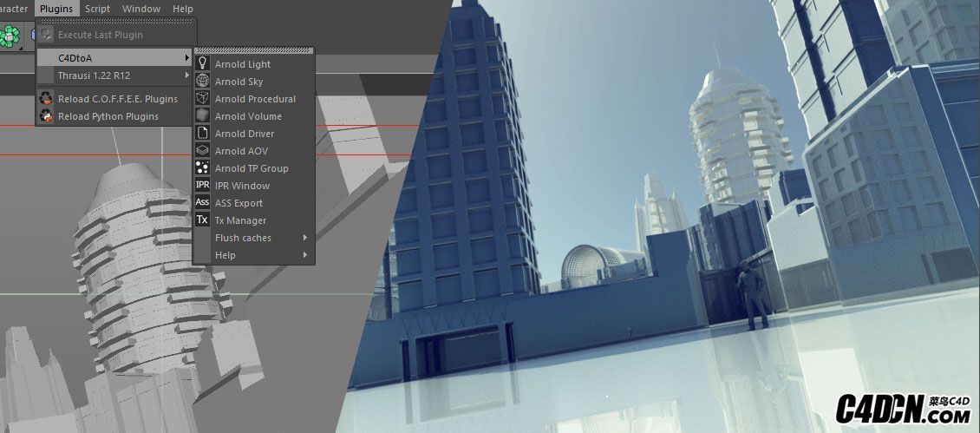Click the Ass export icon
This screenshot has width=980, height=433.
pyautogui.click(x=202, y=203)
